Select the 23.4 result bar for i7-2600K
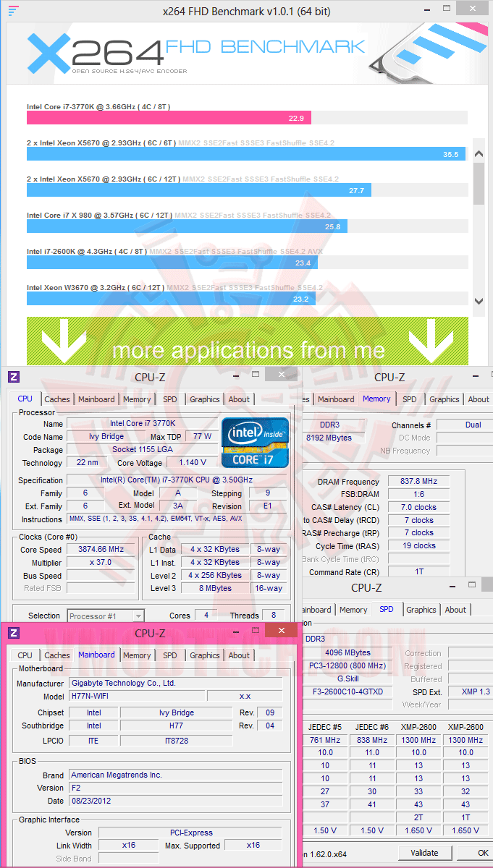 [172, 263]
